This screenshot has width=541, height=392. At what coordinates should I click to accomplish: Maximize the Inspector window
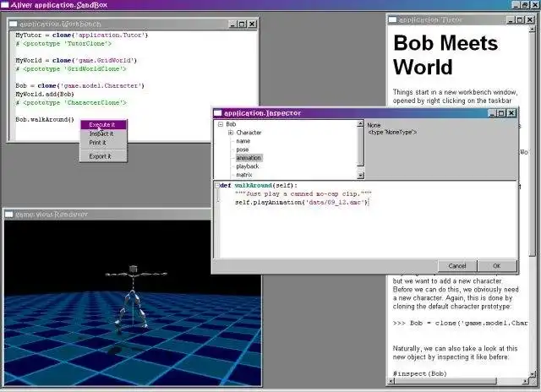tap(501, 113)
